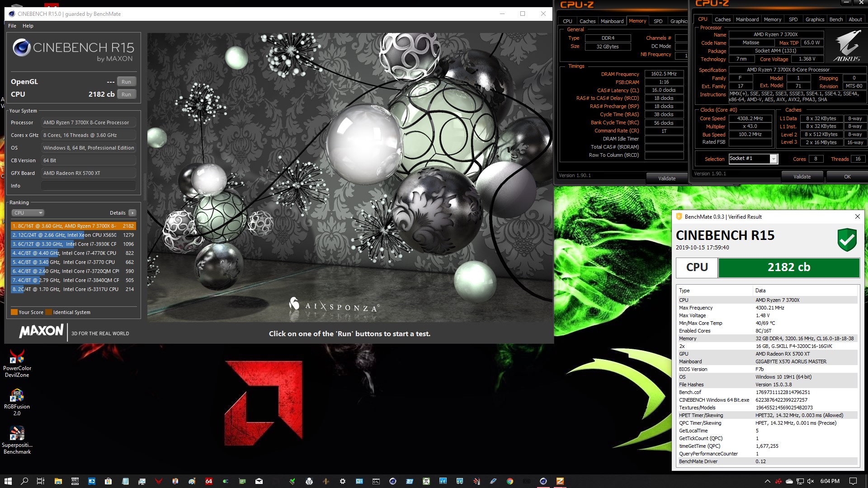Click the Cinebench R15 logo sphere
The width and height of the screenshot is (868, 488).
pos(21,47)
